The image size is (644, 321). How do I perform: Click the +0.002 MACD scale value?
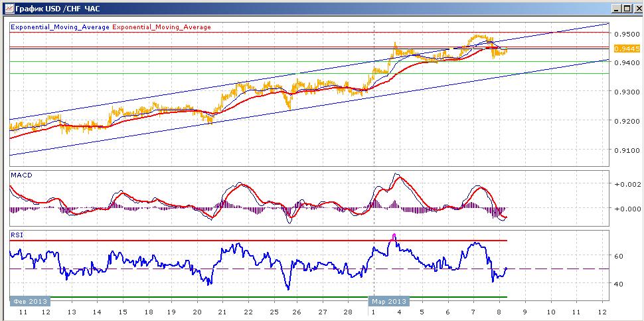(627, 185)
